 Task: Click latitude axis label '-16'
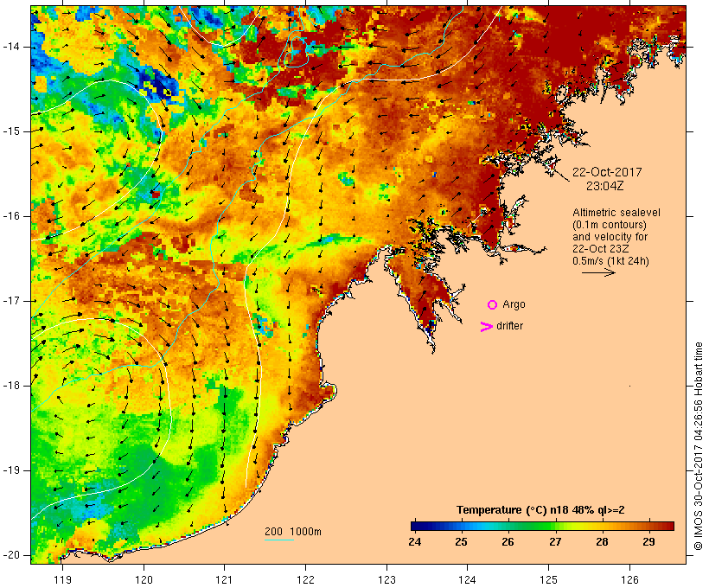point(11,216)
